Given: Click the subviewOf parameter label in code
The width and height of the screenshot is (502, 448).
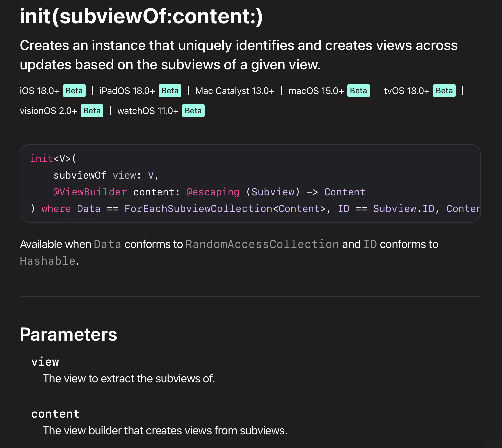Looking at the screenshot, I should [x=80, y=175].
